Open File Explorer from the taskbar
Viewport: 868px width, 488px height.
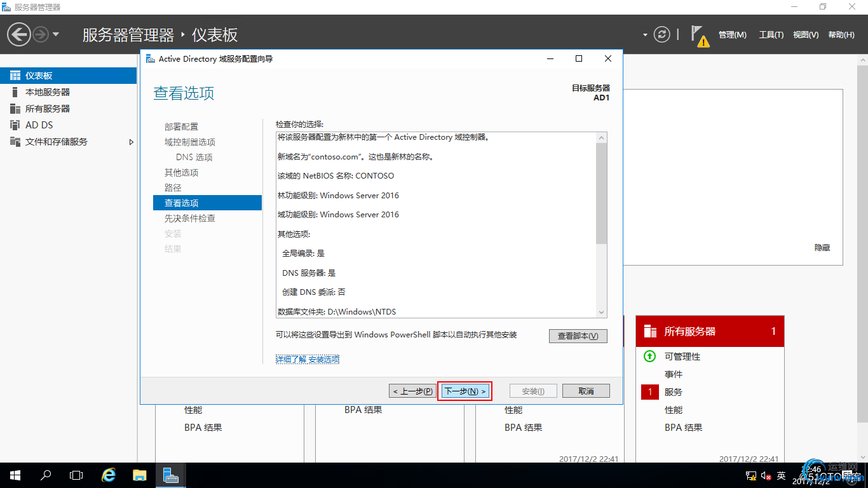[x=140, y=475]
